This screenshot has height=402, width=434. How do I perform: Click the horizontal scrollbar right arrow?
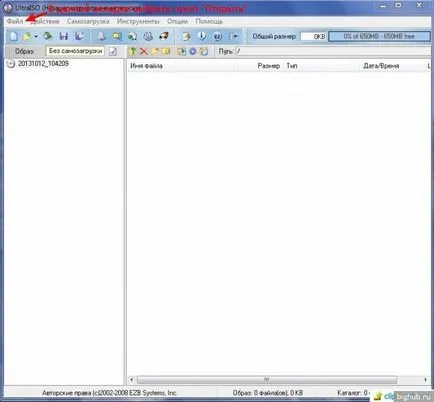[426, 379]
